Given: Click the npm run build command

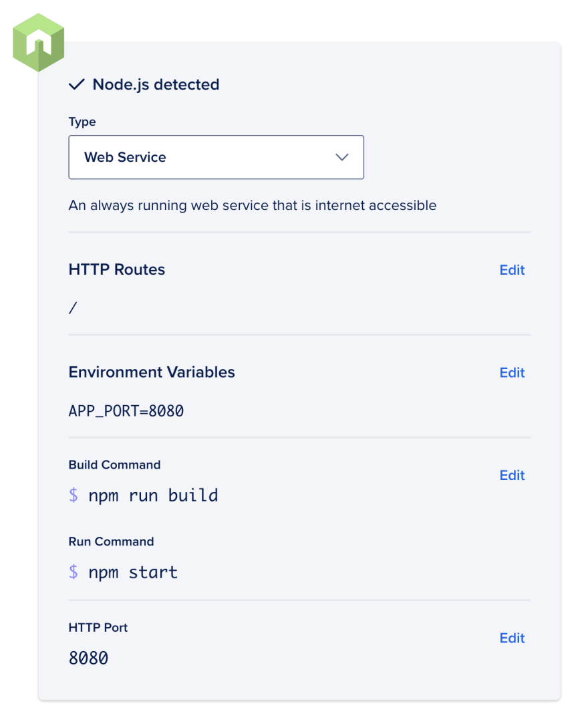Looking at the screenshot, I should [153, 495].
